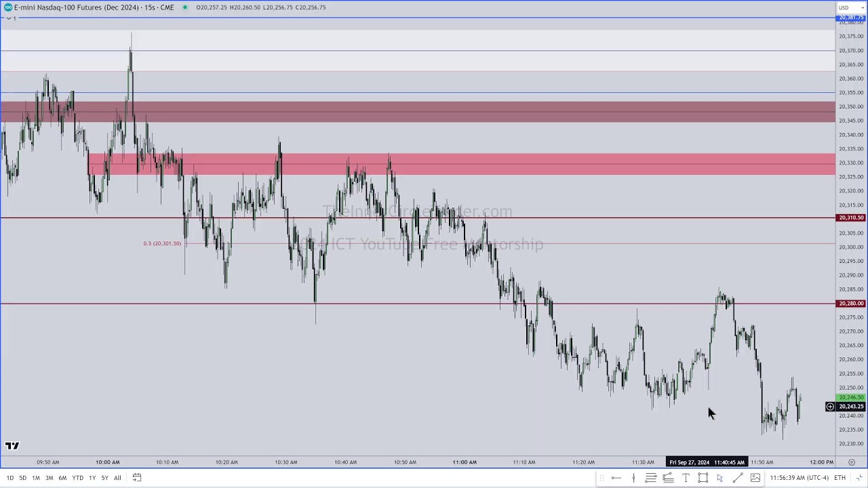Choose the horizontal lines (Fib levels) tool
This screenshot has width=868, height=488.
(x=651, y=478)
